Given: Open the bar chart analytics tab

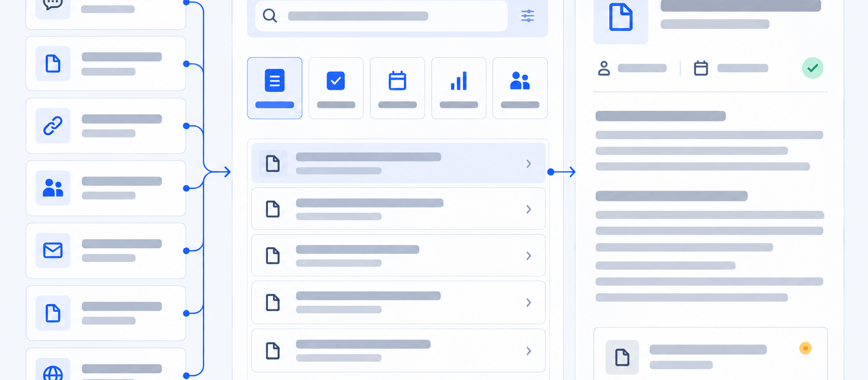Looking at the screenshot, I should pos(459,88).
